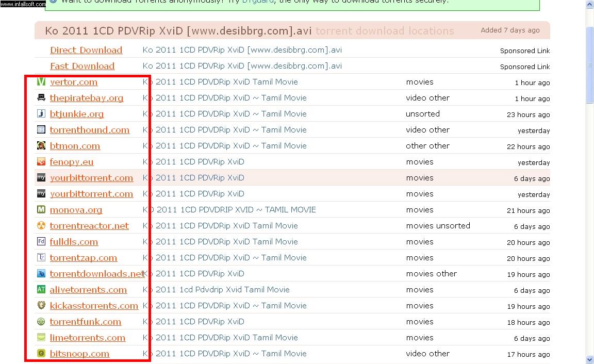
Task: Click the yourbittorrent.com icon in the 6 days ago row
Action: coord(41,178)
